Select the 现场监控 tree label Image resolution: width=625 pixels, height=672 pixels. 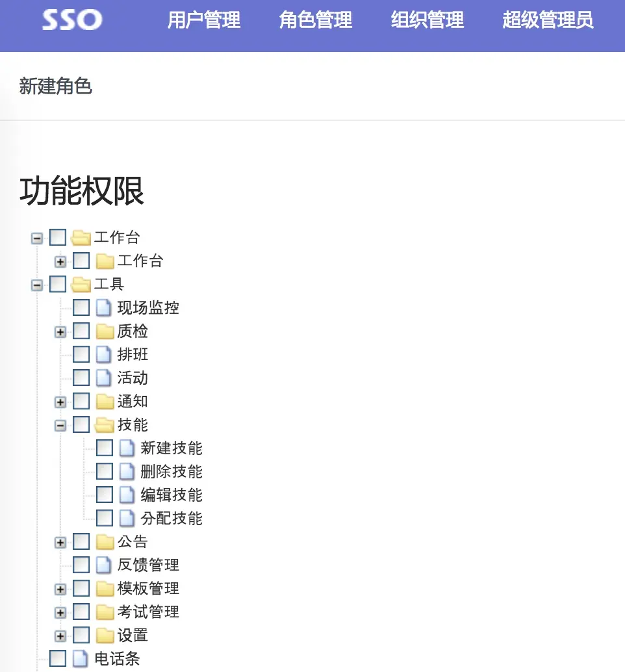click(x=148, y=307)
